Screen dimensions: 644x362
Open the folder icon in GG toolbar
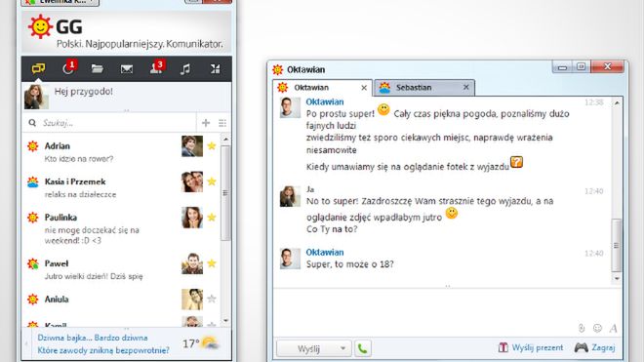(98, 68)
